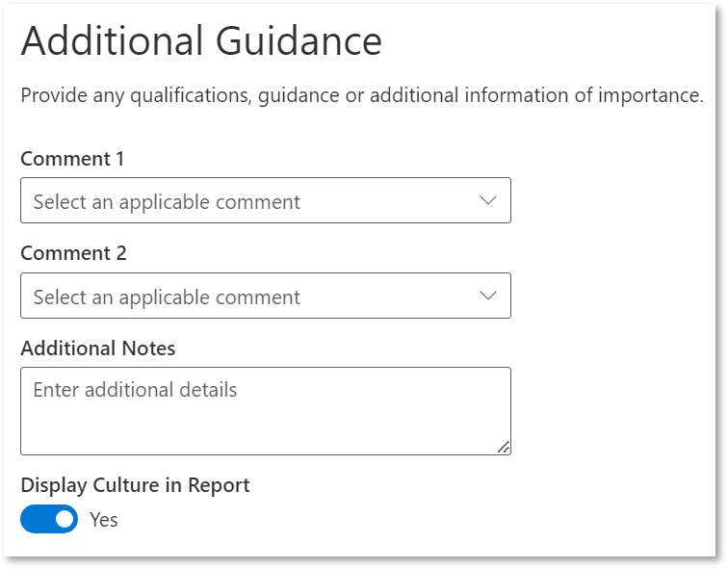Click the chevron arrow in Comment 2 field
The image size is (728, 569).
coord(488,296)
